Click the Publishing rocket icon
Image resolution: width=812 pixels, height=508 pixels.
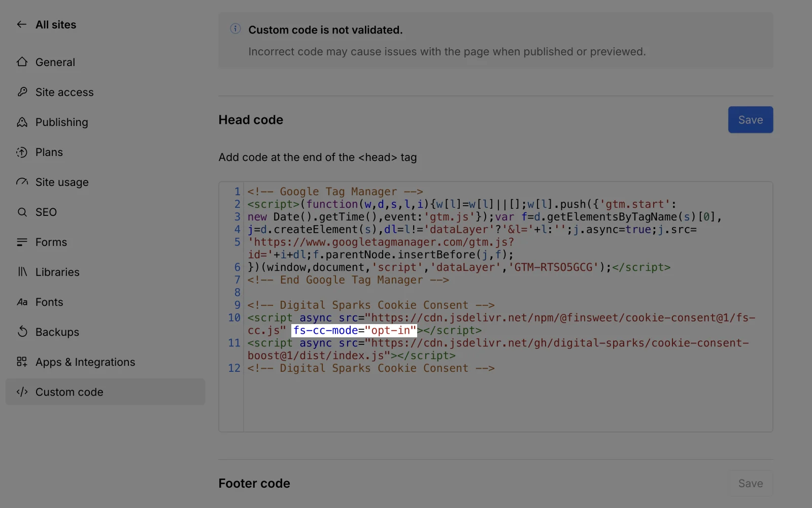click(22, 122)
